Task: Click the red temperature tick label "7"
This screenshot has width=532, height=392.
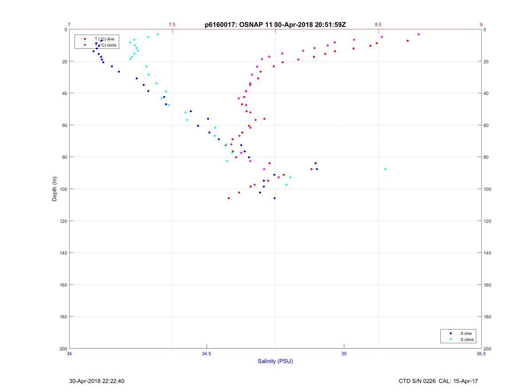Action: click(69, 25)
